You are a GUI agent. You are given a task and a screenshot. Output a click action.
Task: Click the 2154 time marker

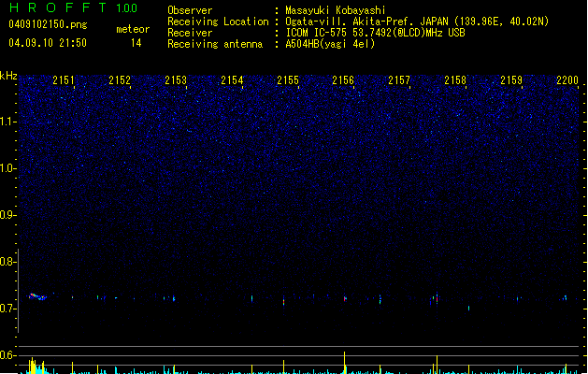pos(232,79)
